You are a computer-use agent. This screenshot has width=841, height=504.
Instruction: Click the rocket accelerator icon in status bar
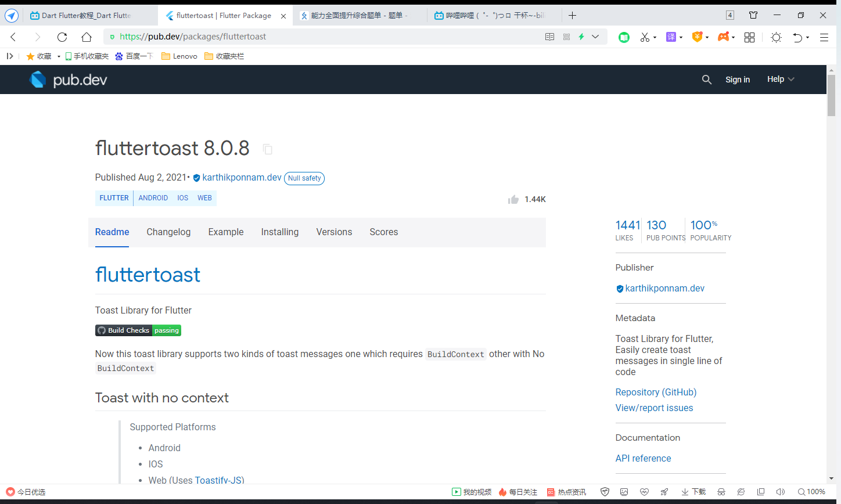664,492
